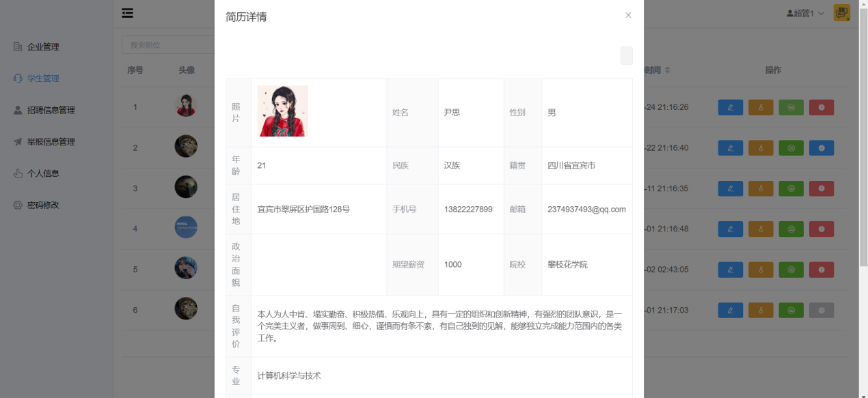Click the resume photo thumbnail
This screenshot has width=868, height=398.
[282, 111]
